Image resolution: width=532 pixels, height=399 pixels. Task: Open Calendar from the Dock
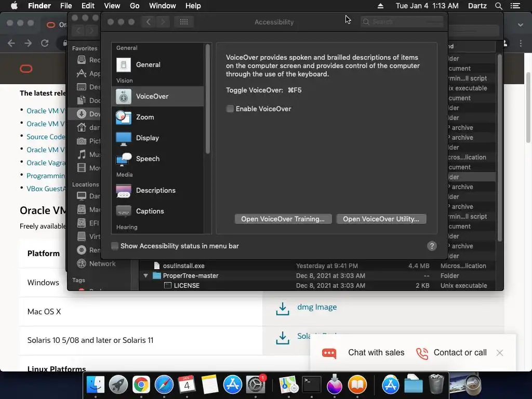(x=187, y=385)
